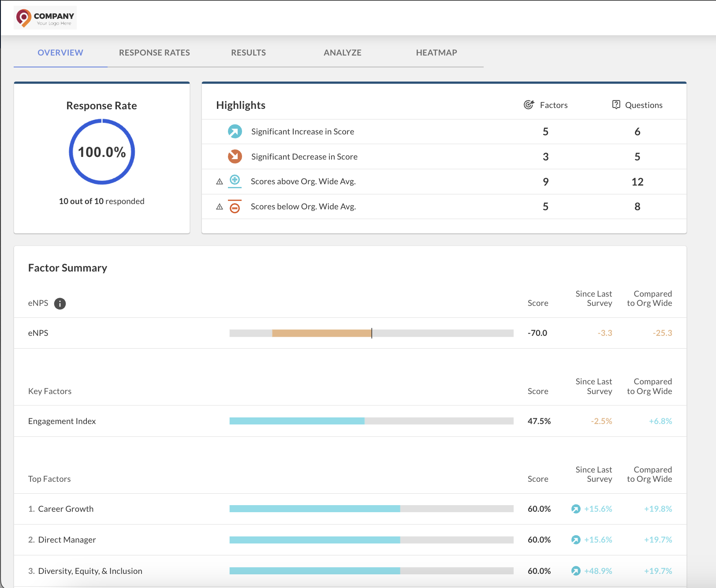
Task: Click the Questions icon in Highlights header
Action: pyautogui.click(x=616, y=104)
